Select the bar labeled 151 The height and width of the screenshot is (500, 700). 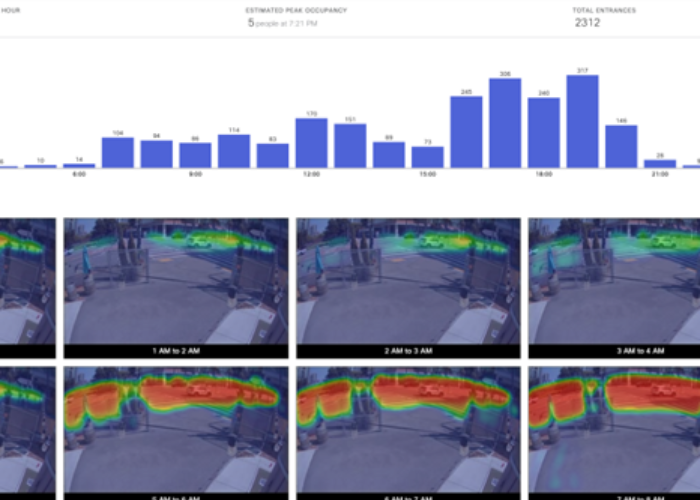tap(350, 146)
